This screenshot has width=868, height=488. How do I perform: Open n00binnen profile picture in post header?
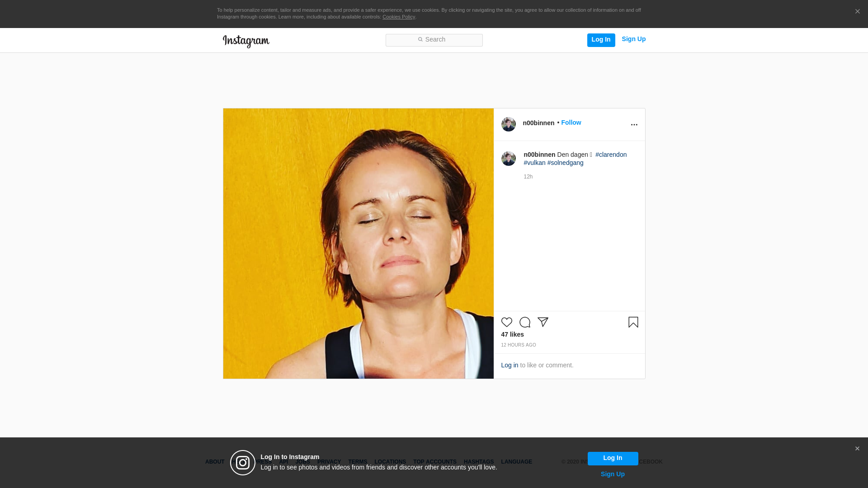point(508,124)
